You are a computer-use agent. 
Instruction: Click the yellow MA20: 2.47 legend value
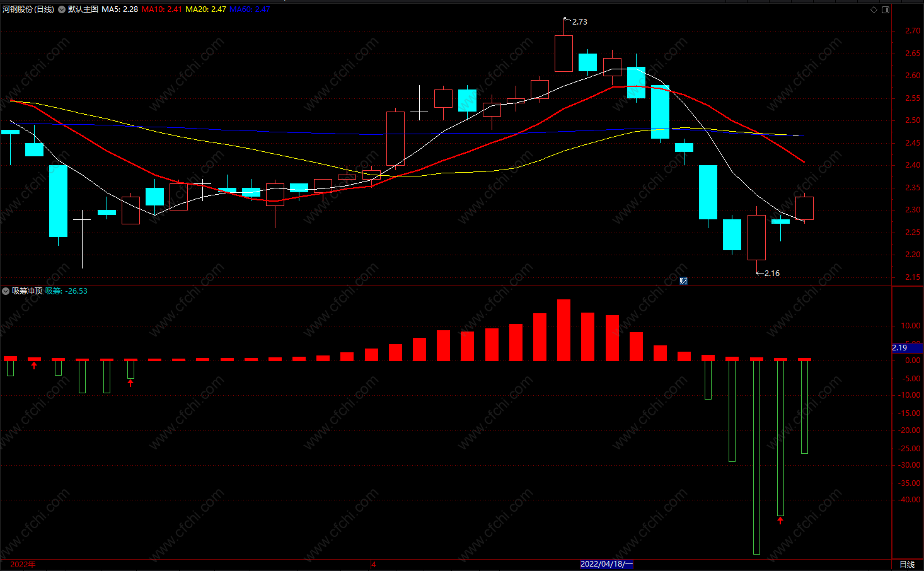pos(205,9)
